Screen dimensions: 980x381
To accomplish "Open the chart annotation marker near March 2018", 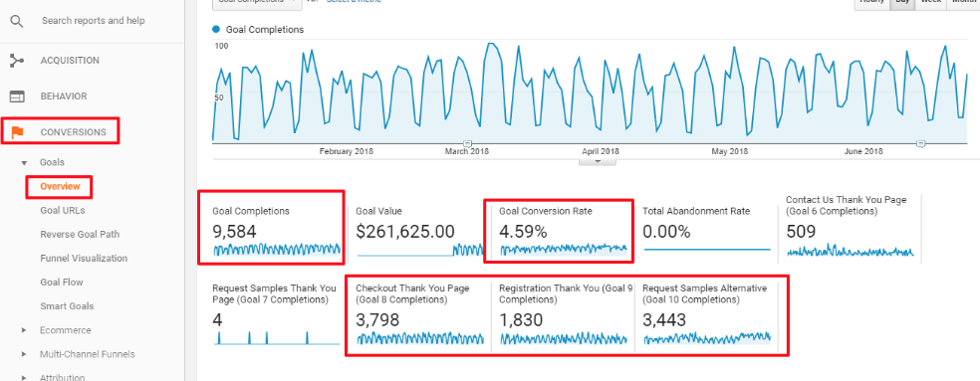I will tap(466, 143).
